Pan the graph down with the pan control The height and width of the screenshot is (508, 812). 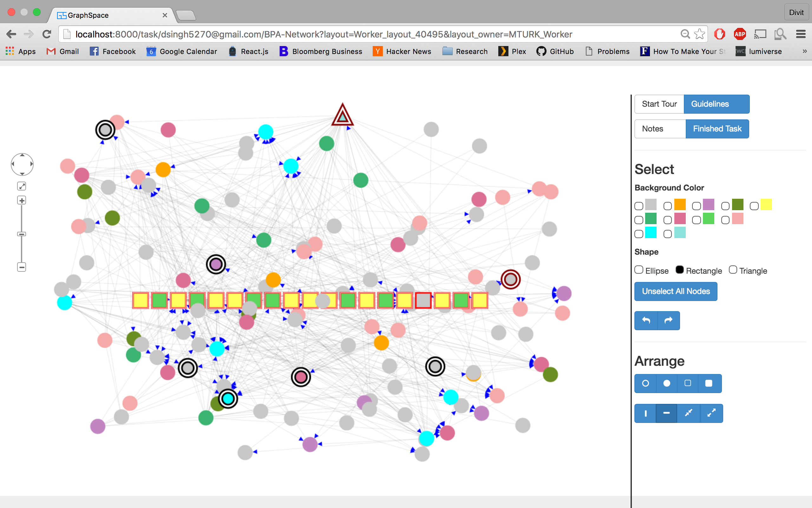[22, 173]
